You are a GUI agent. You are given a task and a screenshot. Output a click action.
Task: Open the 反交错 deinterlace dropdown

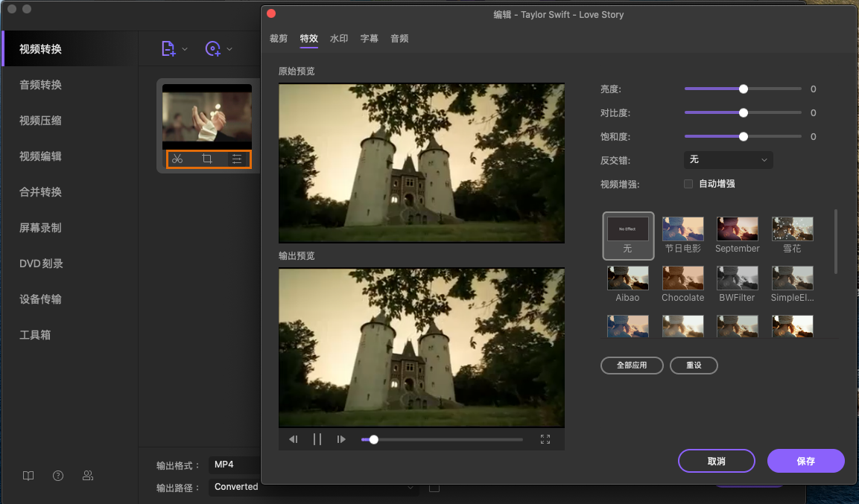pyautogui.click(x=728, y=160)
